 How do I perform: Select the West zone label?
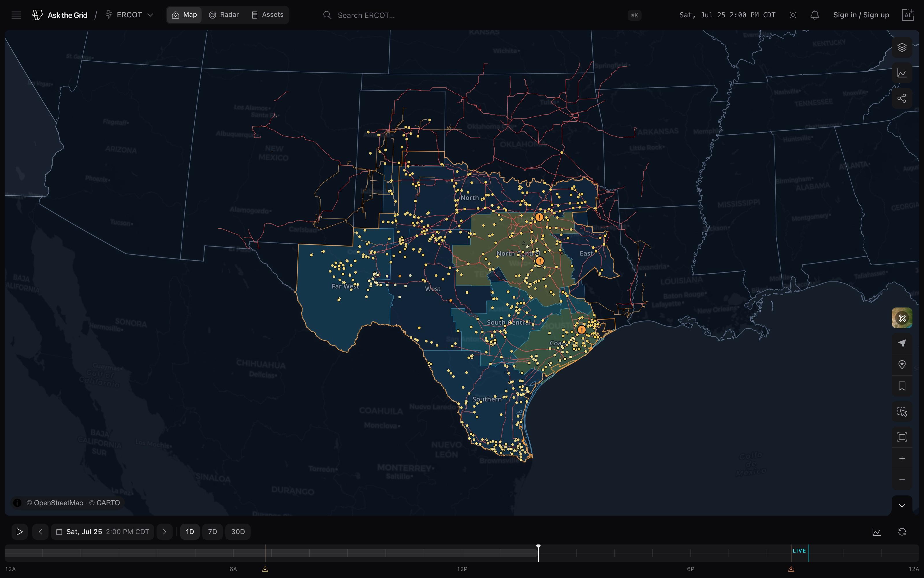[x=433, y=289]
